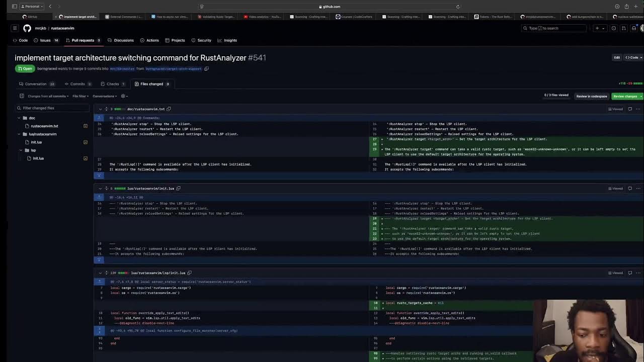Open more options menu for doc/rustaceanvim.txt
This screenshot has width=644, height=362.
click(x=638, y=109)
